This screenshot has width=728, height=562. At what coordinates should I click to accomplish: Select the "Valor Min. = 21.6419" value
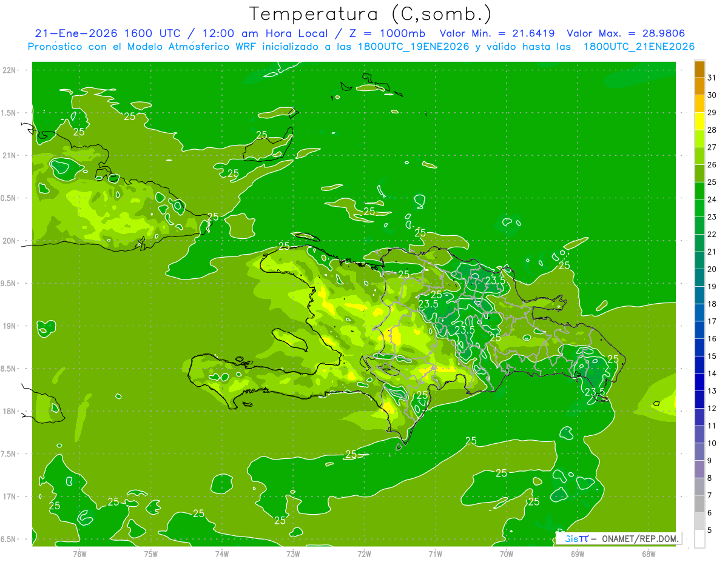point(497,33)
